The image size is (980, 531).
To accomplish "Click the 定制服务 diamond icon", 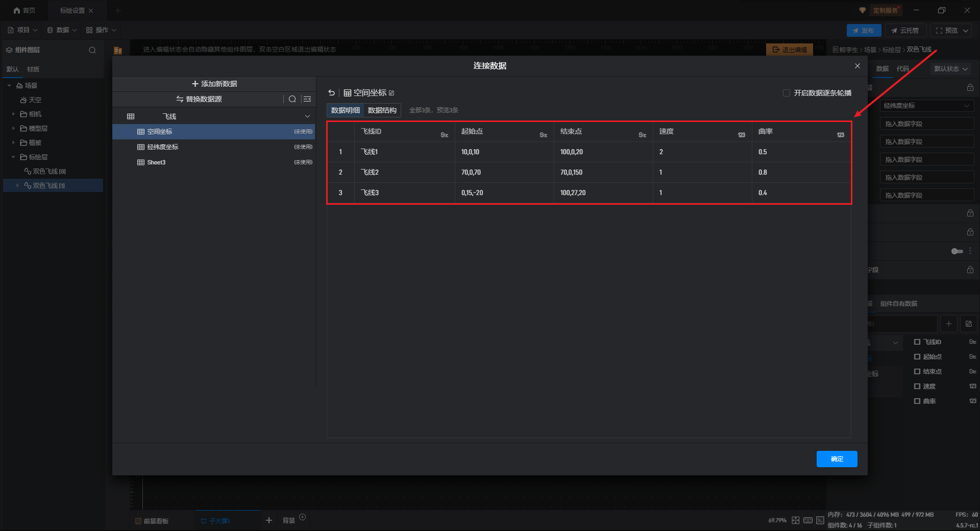I will click(863, 10).
